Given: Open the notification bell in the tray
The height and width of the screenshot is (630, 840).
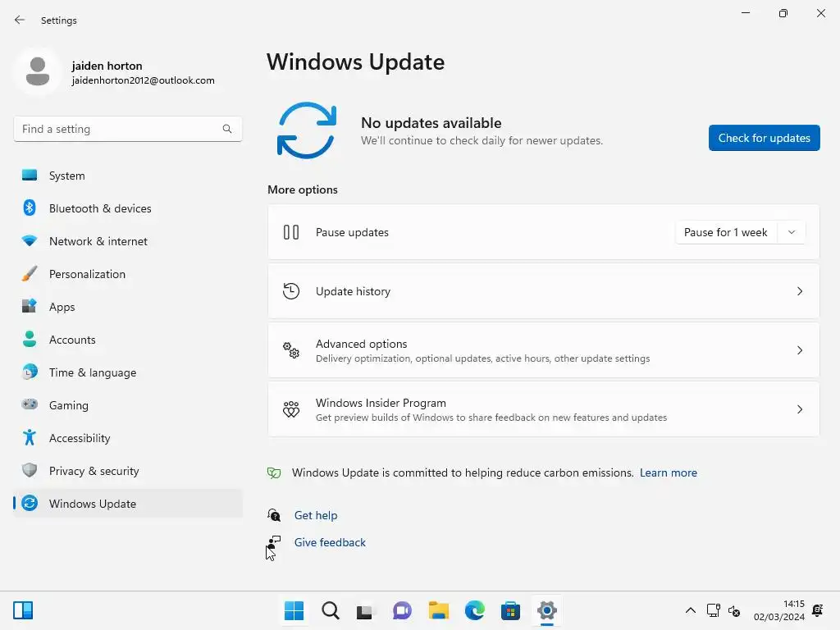Looking at the screenshot, I should (x=818, y=610).
